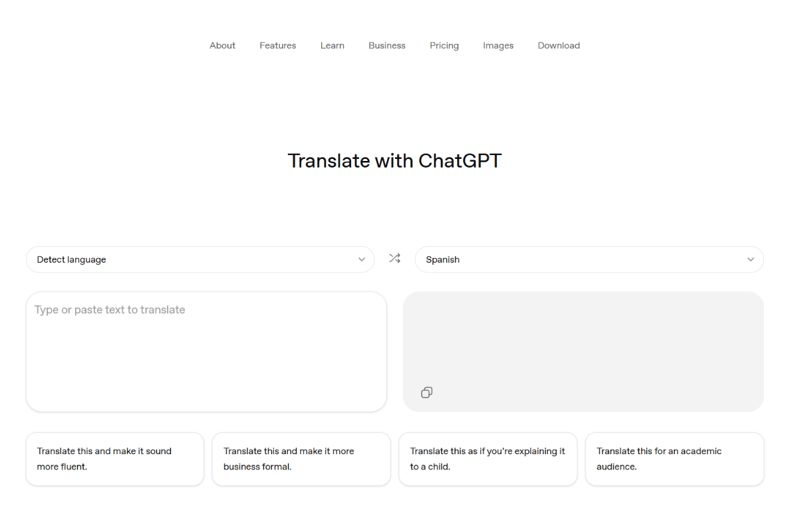
Task: Expand the chevron on the Detect language selector
Action: (361, 259)
